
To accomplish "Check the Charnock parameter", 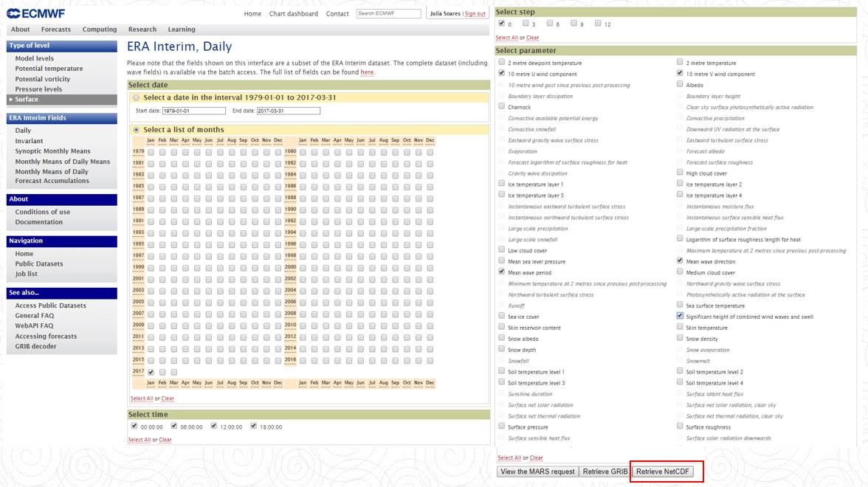I will [502, 106].
